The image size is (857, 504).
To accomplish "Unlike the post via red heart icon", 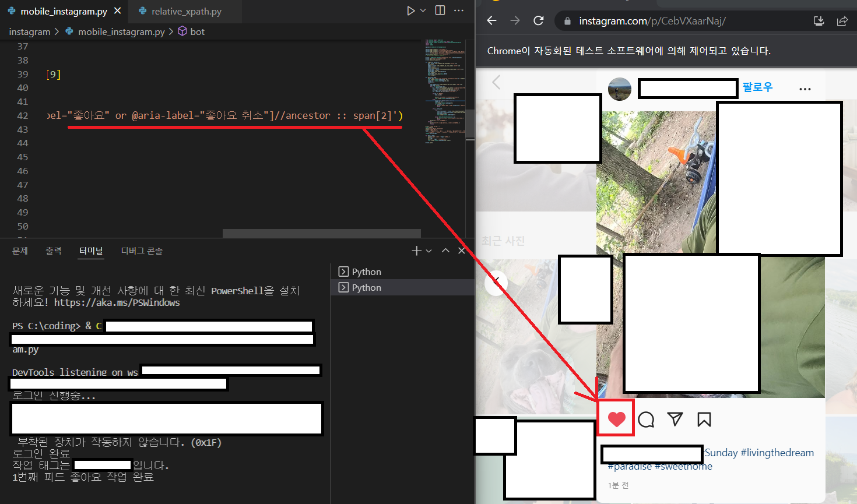I will [x=616, y=419].
